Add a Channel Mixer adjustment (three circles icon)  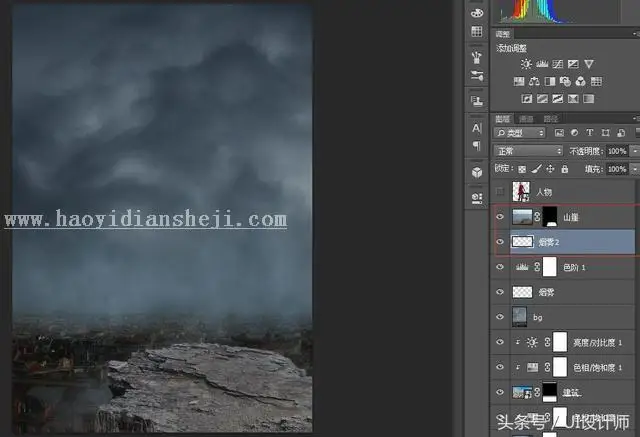point(580,82)
